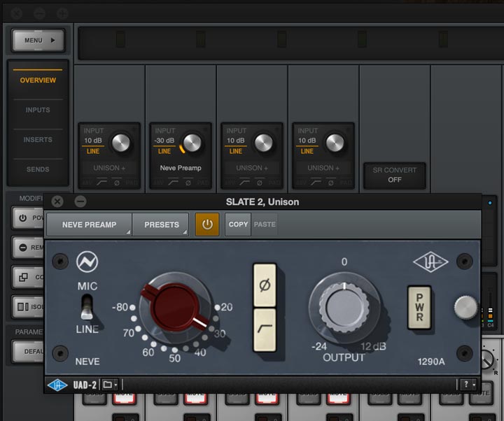The height and width of the screenshot is (421, 504).
Task: Click the input gain knob on channel 1
Action: click(121, 143)
